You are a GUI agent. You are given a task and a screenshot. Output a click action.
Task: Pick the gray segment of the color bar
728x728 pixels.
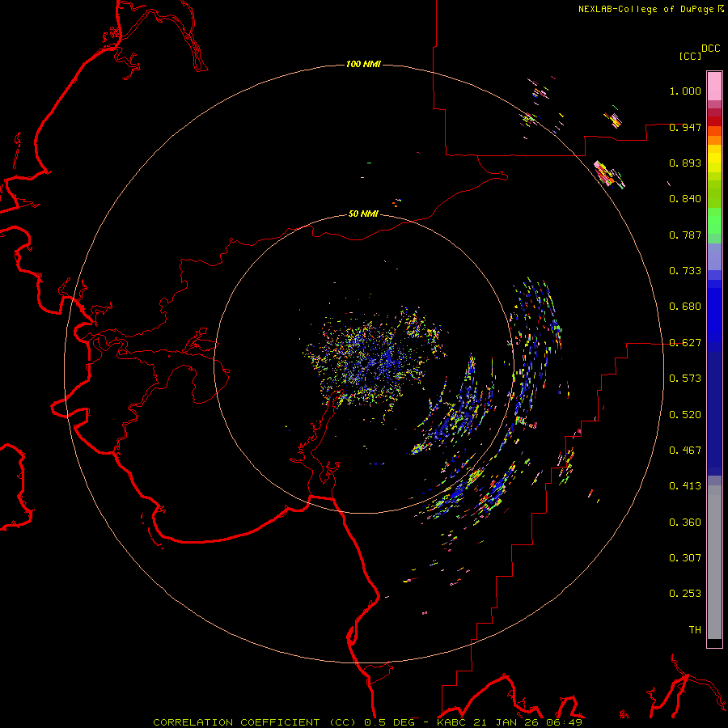pos(714,562)
